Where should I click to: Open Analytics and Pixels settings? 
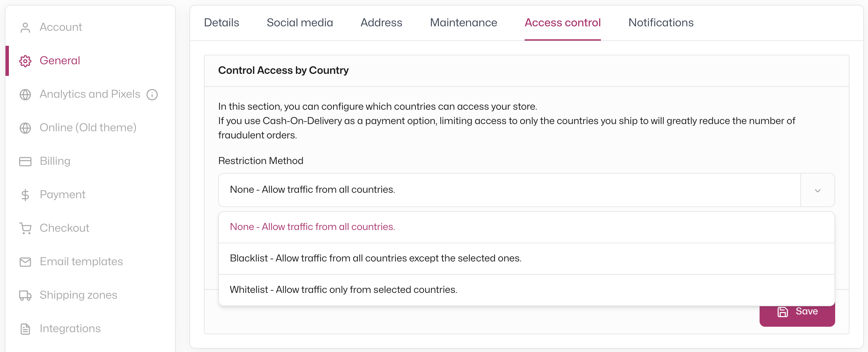(90, 94)
